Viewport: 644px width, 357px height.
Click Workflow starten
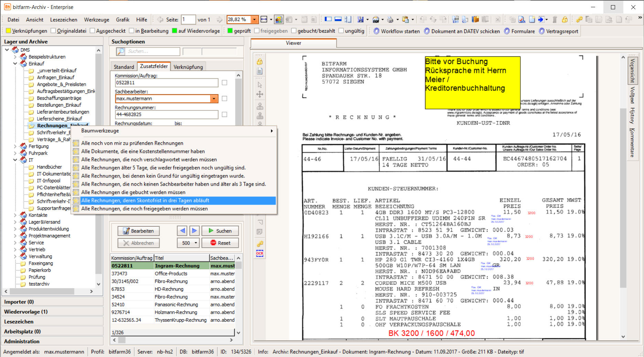[x=397, y=31]
